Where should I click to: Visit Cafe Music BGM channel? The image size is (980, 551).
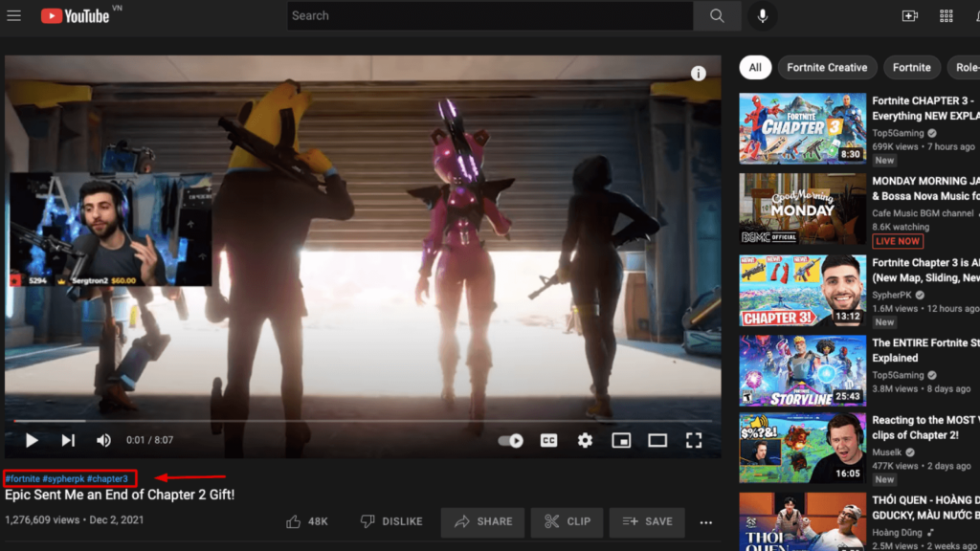[x=923, y=213]
